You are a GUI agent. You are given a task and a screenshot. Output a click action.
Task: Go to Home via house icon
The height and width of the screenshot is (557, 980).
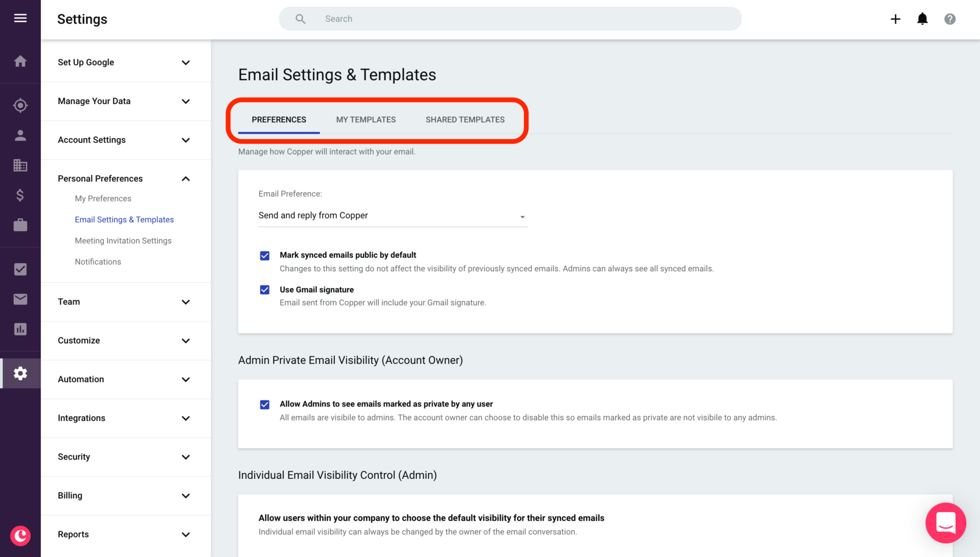(20, 61)
